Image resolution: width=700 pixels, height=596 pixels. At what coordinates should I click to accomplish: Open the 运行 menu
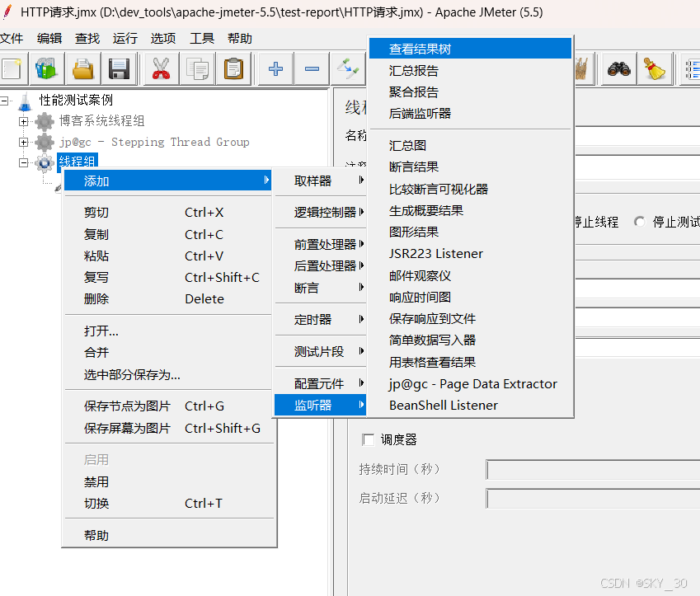[125, 39]
